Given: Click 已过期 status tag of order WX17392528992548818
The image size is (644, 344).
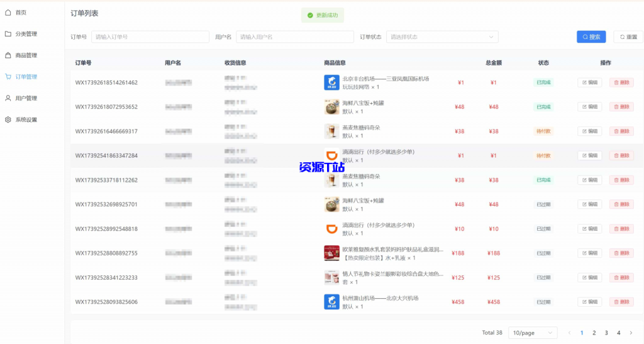Looking at the screenshot, I should coord(543,229).
